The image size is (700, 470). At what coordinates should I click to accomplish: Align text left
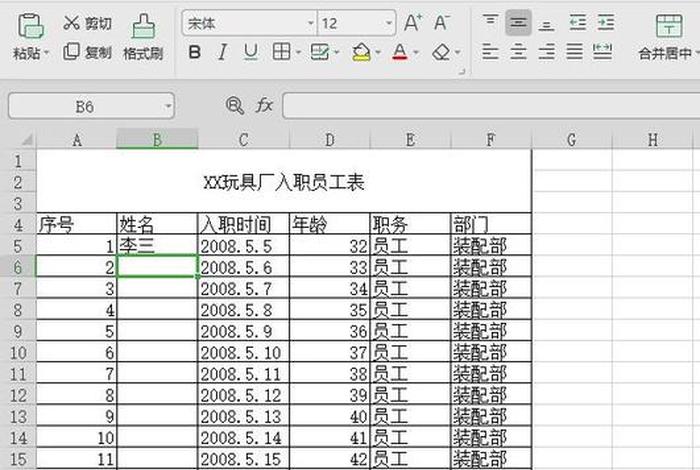[490, 52]
